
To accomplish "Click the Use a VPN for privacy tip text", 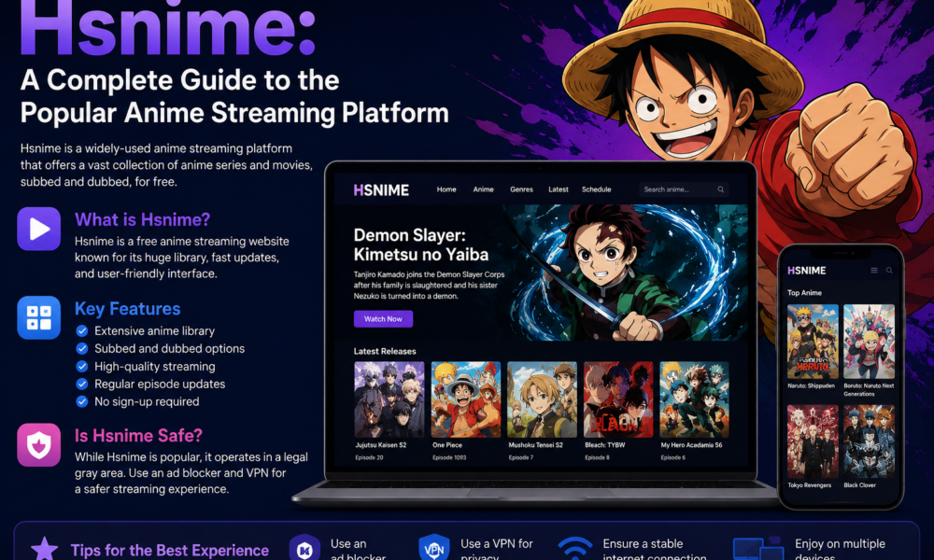I will point(496,550).
